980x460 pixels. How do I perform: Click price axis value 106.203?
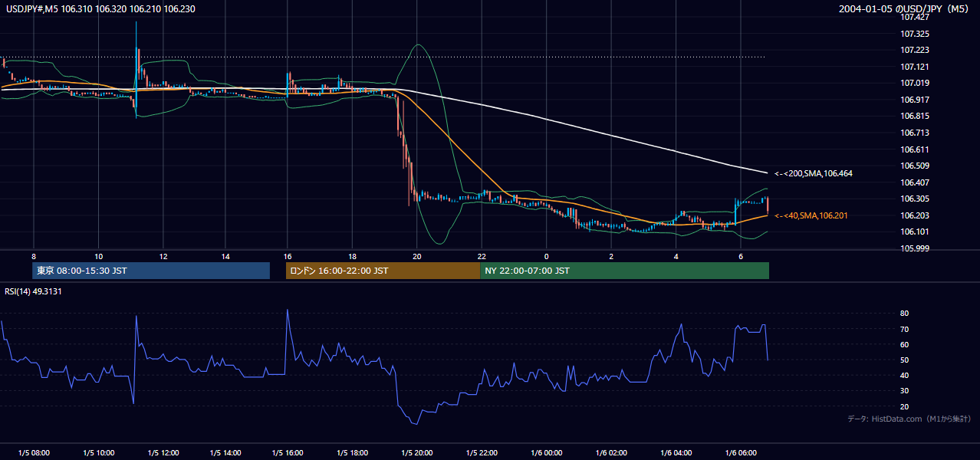(916, 215)
